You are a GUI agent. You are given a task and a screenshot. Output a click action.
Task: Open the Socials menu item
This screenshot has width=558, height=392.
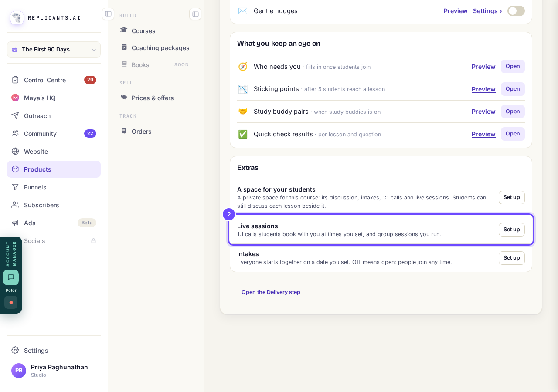tap(54, 240)
